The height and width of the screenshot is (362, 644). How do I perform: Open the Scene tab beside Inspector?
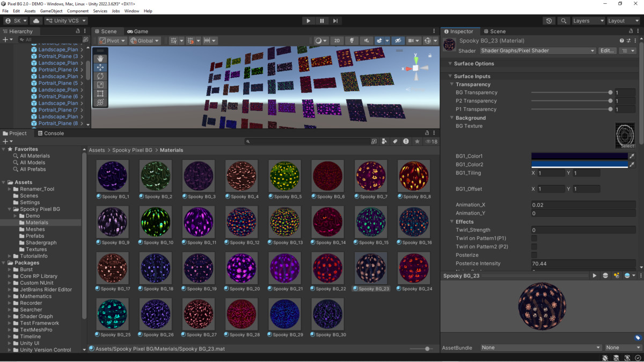(x=494, y=31)
